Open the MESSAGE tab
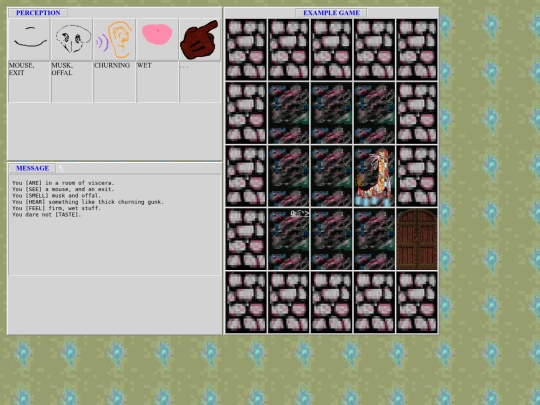The width and height of the screenshot is (540, 405). coord(32,168)
